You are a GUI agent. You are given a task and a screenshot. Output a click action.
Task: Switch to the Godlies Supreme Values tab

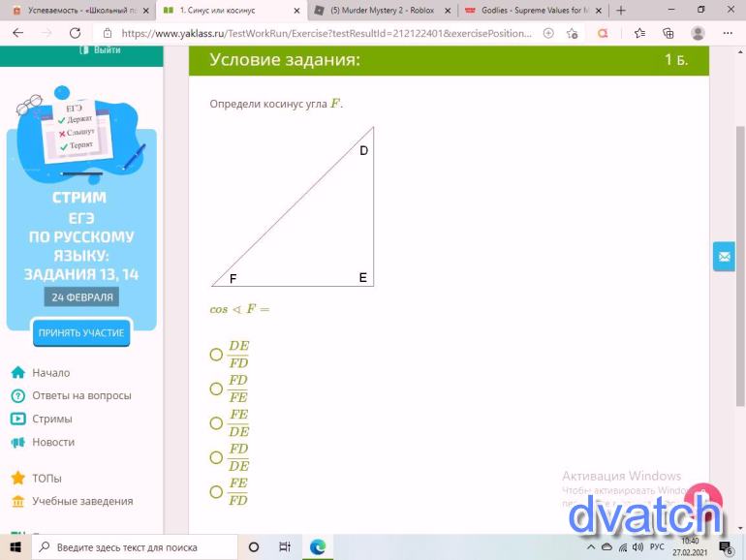(x=528, y=10)
